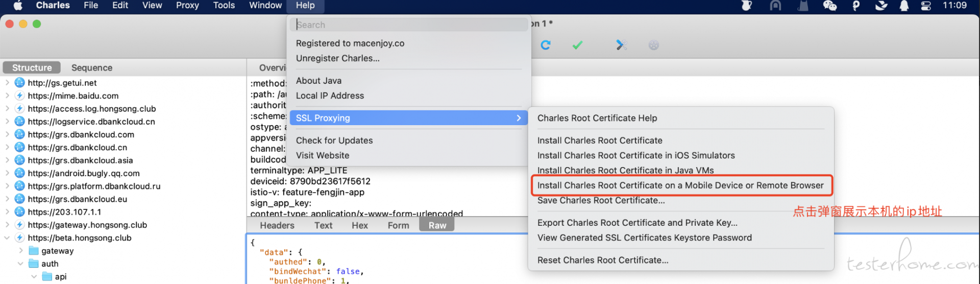Viewport: 980px width, 284px height.
Task: Choose Visit Website
Action: coord(323,155)
